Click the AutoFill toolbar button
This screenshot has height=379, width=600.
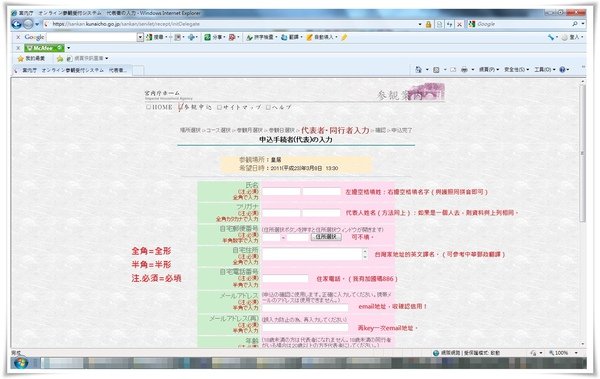tap(322, 37)
